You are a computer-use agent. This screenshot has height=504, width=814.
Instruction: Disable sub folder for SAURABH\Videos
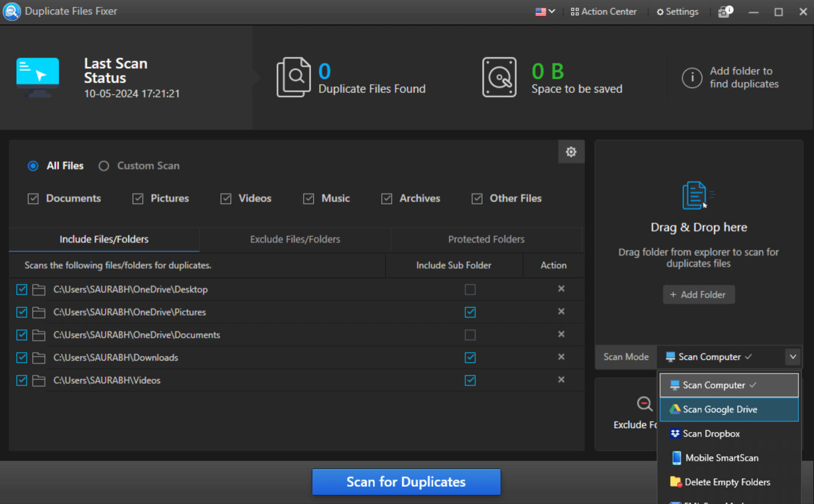(x=470, y=380)
